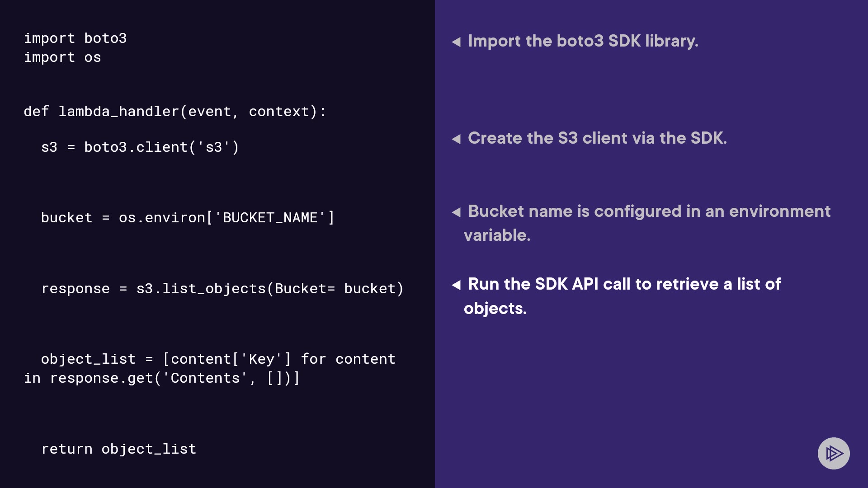The height and width of the screenshot is (488, 868).
Task: Click the 'return object_list' statement
Action: click(118, 449)
